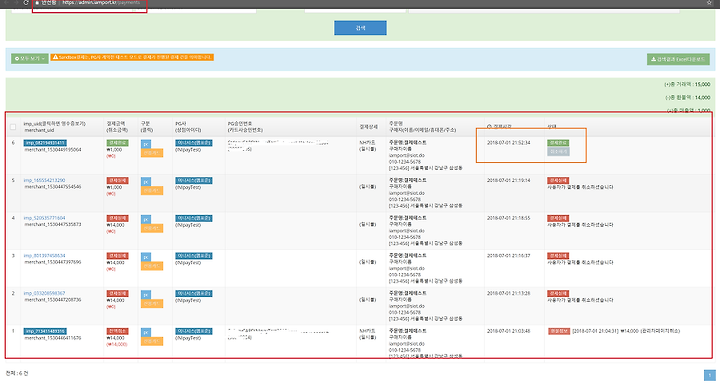The image size is (720, 392).
Task: Sort by the payment time column header
Action: pyautogui.click(x=499, y=126)
